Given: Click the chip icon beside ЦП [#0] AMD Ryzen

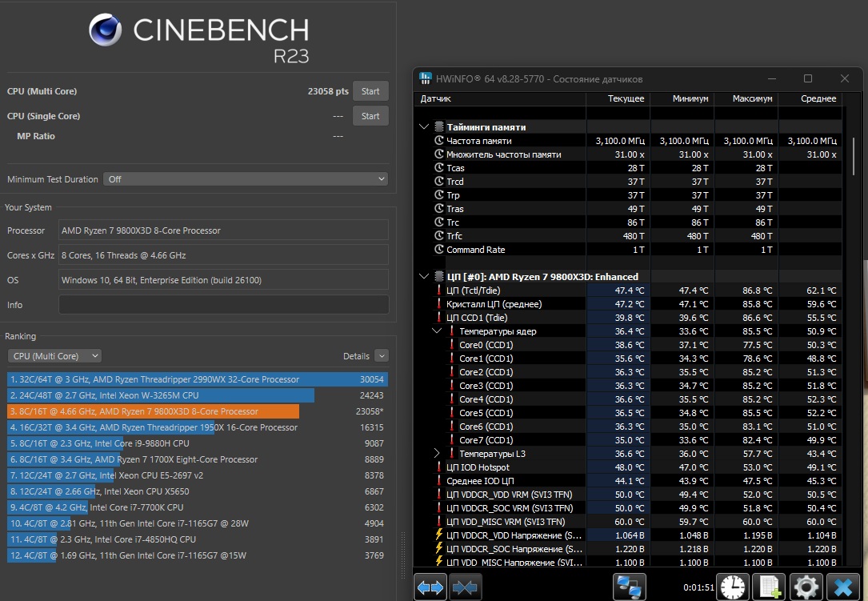Looking at the screenshot, I should (x=439, y=276).
